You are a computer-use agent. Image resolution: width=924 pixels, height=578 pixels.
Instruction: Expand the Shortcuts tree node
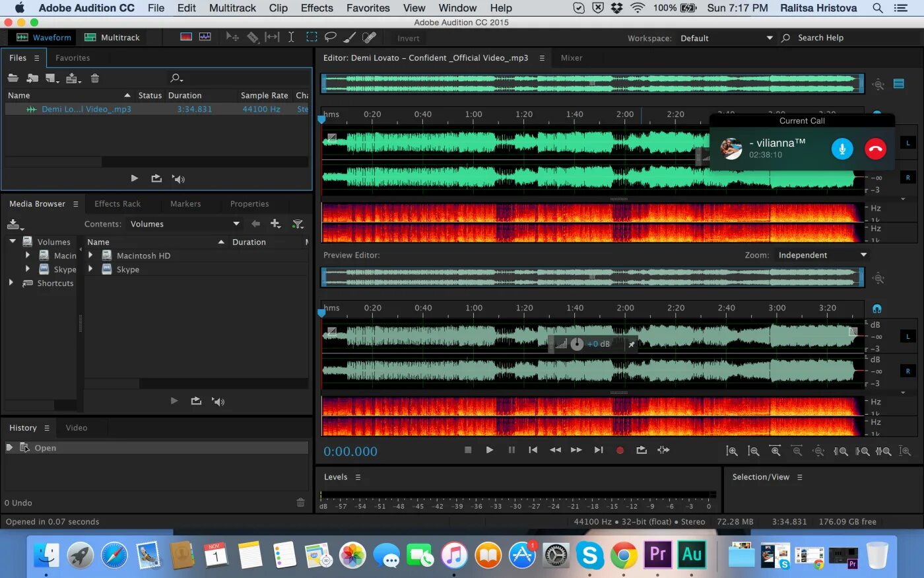11,283
